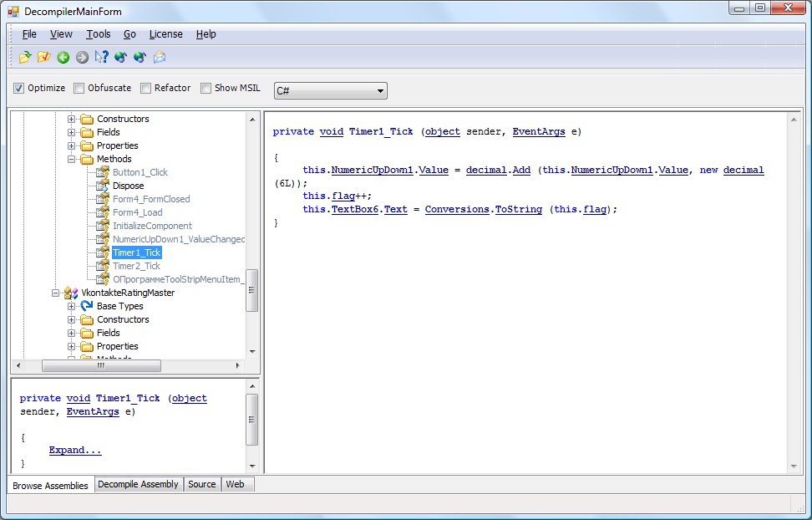Image resolution: width=812 pixels, height=520 pixels.
Task: Select the Timer2_Tick method
Action: click(137, 266)
